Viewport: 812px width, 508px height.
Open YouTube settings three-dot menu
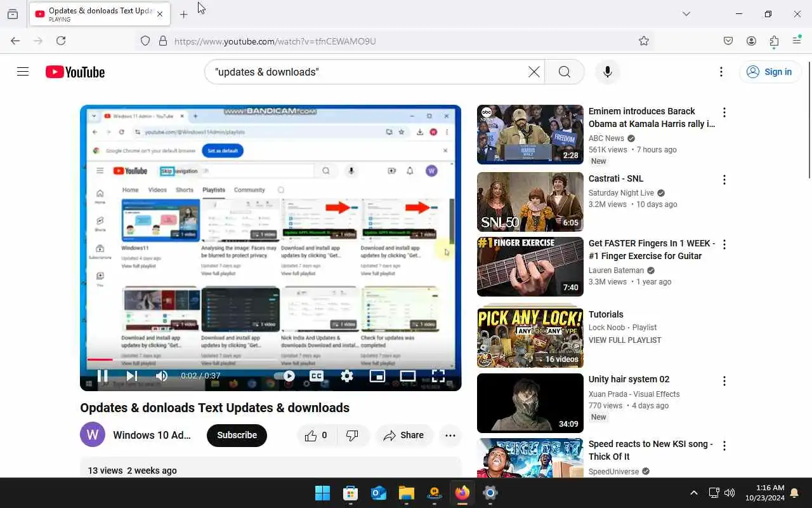click(721, 72)
